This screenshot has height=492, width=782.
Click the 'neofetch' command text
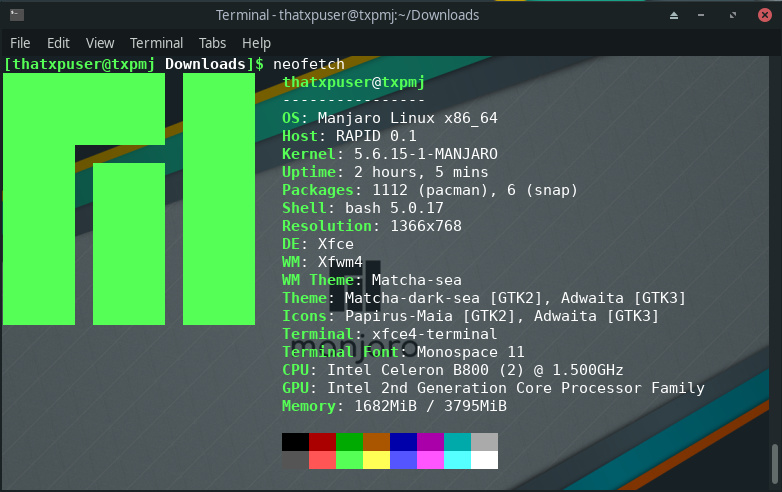[309, 64]
